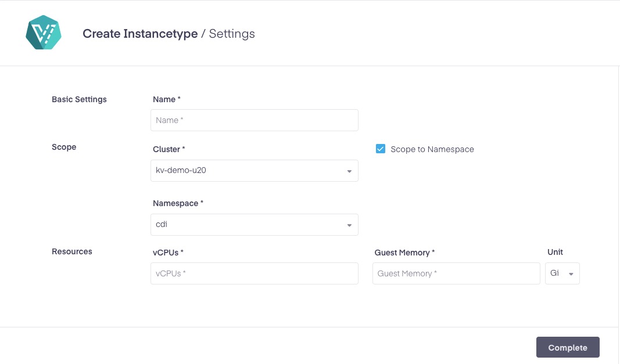Viewport: 620px width, 364px height.
Task: Click the vCPUs field label
Action: coord(168,253)
